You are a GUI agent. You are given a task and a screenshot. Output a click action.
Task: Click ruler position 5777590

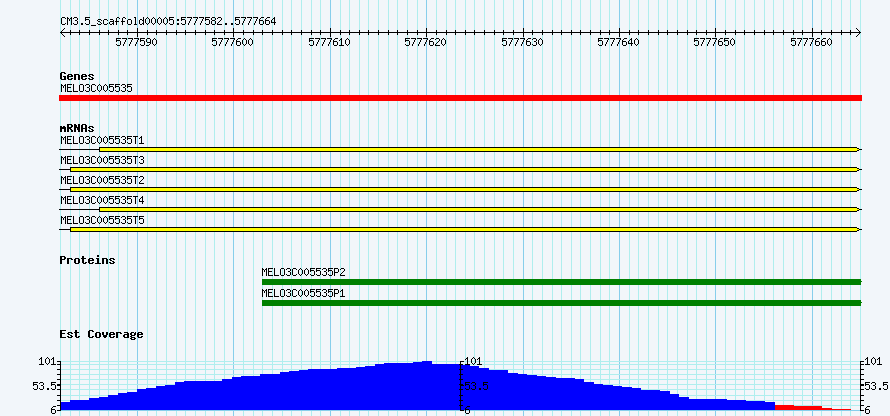coord(137,42)
